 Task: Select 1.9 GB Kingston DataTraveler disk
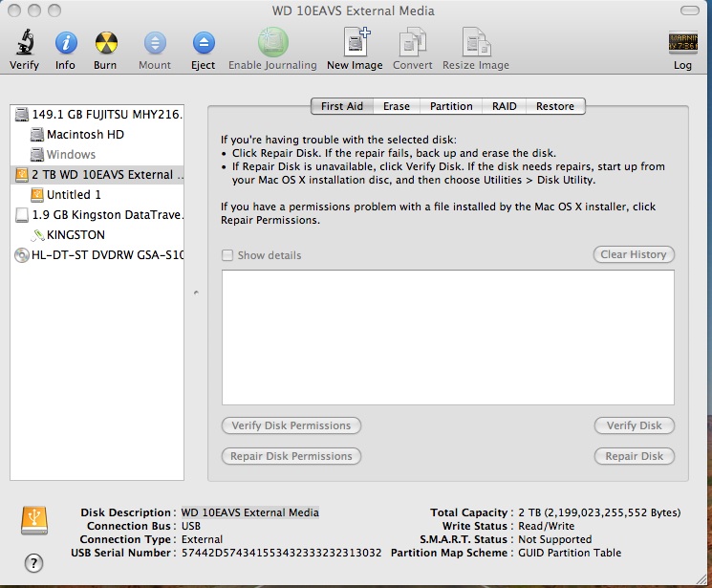click(x=97, y=214)
